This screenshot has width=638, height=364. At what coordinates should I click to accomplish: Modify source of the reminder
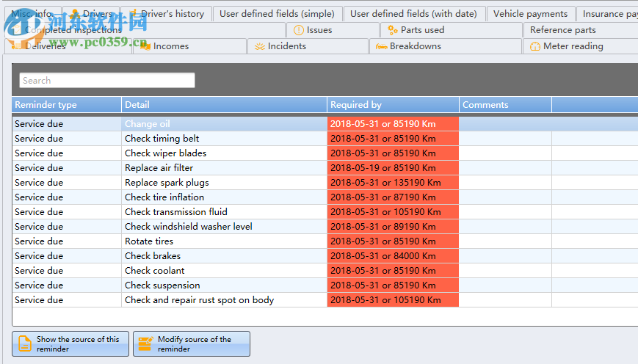192,343
